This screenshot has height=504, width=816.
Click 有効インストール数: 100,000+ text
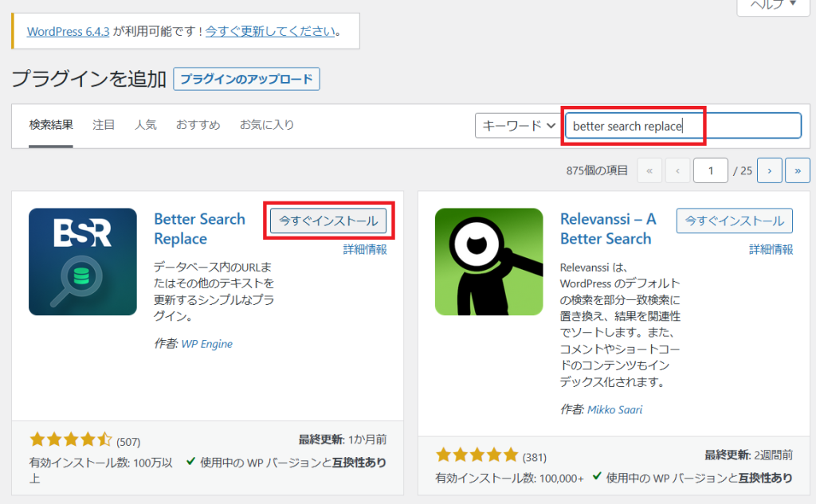(x=509, y=478)
